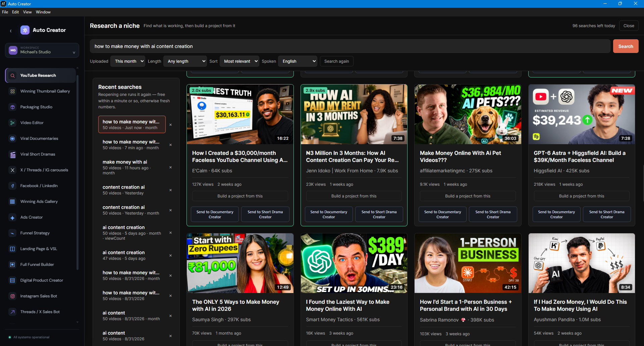Image resolution: width=644 pixels, height=346 pixels.
Task: Click the Auto Creator logo icon
Action: [25, 30]
